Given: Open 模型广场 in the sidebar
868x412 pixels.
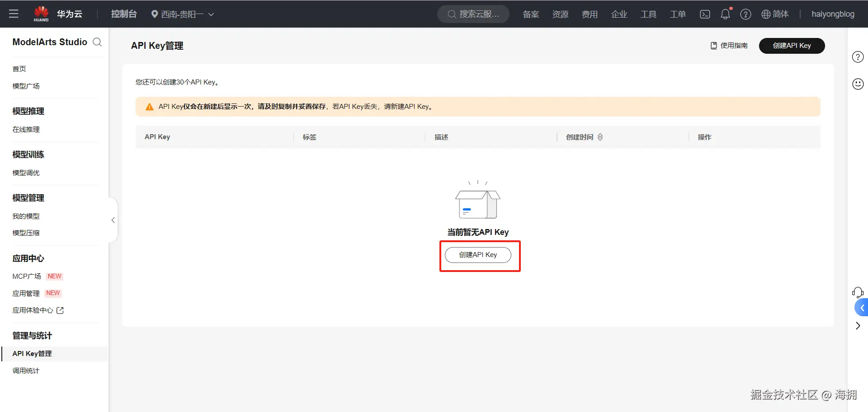Looking at the screenshot, I should [x=26, y=86].
